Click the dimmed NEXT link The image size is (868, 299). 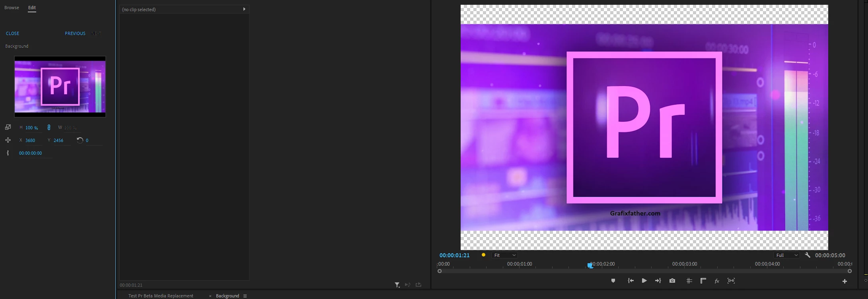click(x=96, y=33)
